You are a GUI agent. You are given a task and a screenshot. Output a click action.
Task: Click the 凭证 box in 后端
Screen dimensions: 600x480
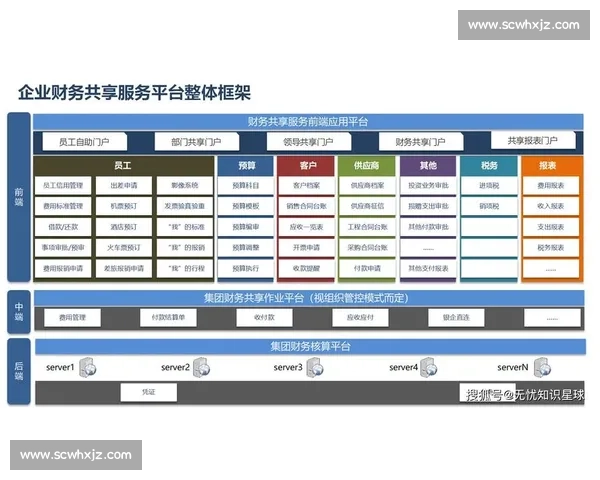[149, 392]
